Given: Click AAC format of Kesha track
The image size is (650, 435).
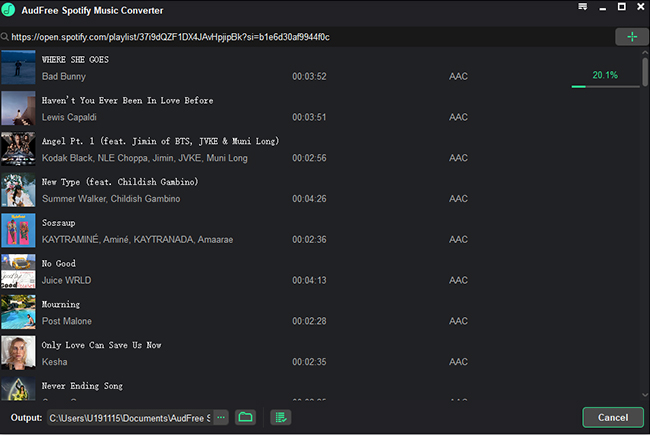Looking at the screenshot, I should click(458, 362).
